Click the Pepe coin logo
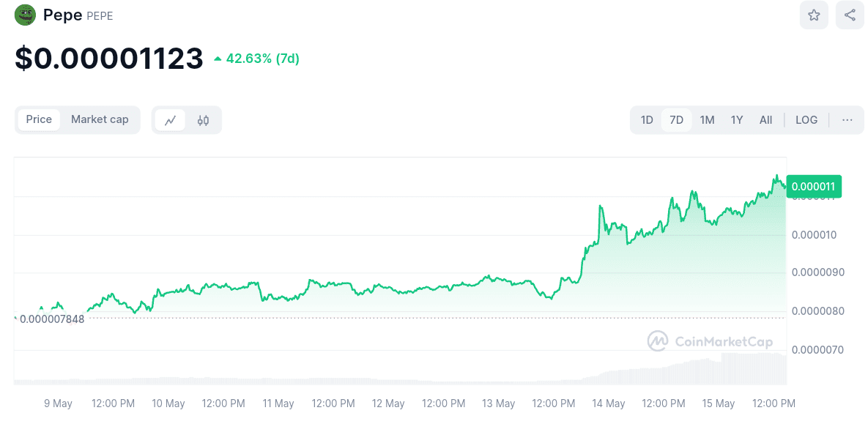The width and height of the screenshot is (868, 424). (x=24, y=15)
